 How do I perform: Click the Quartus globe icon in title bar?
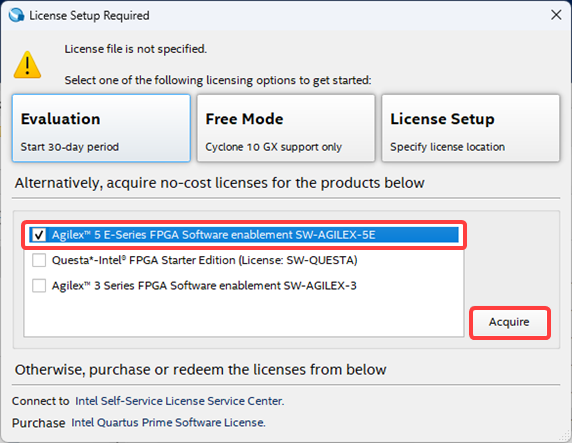point(16,15)
